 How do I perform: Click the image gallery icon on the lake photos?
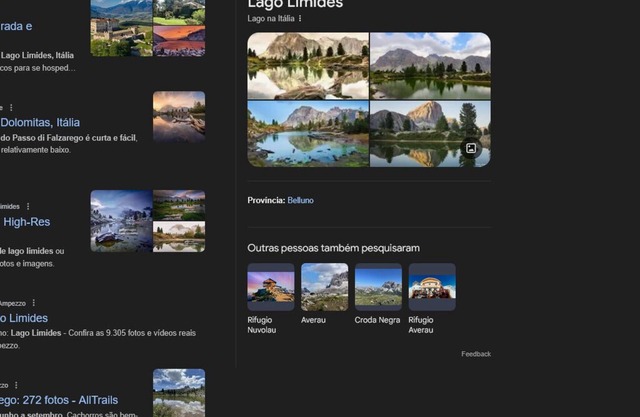coord(470,149)
